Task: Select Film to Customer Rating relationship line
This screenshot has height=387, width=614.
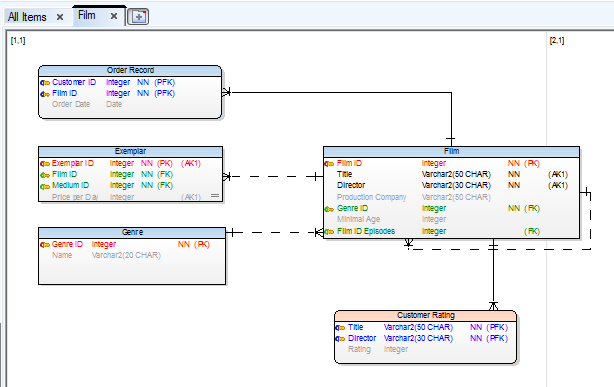Action: [493, 274]
